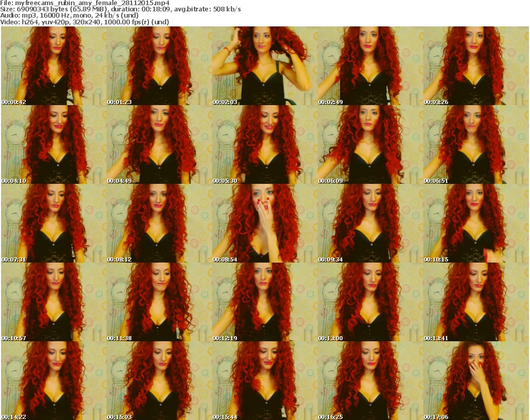This screenshot has height=420, width=530.
Task: Click the 'Audio: mp3, 16000 Hz' line
Action: (69, 16)
